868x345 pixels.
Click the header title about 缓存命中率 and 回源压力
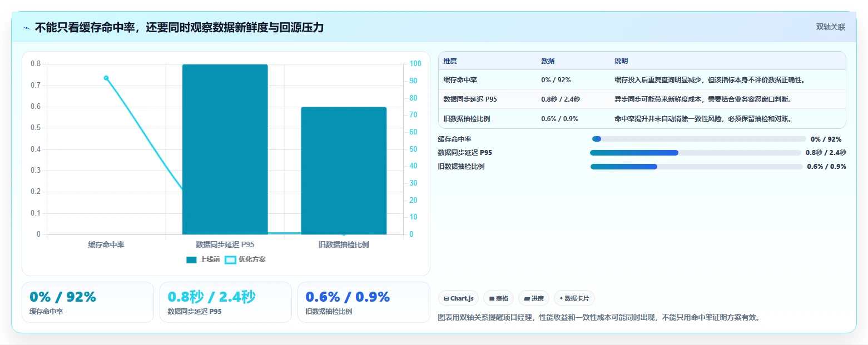coord(179,27)
